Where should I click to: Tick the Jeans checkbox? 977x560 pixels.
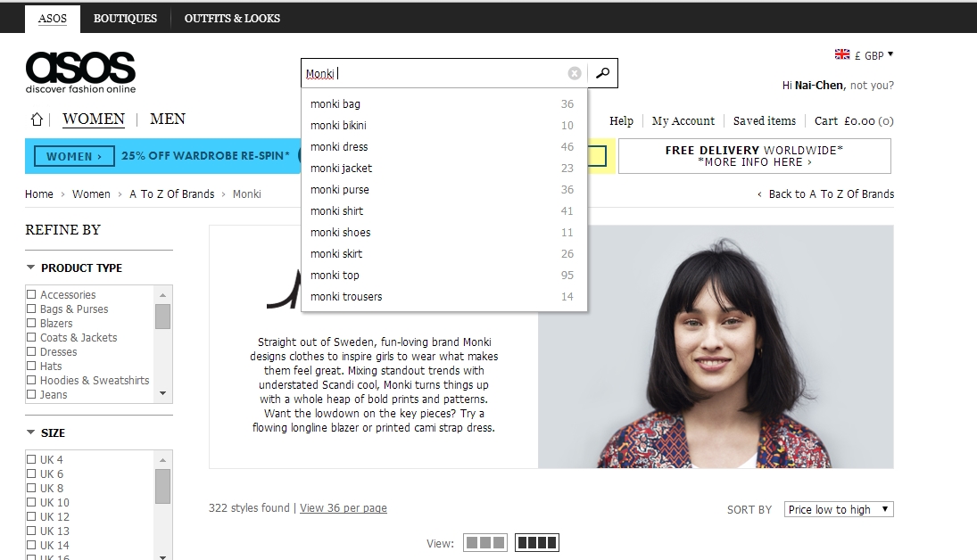(x=31, y=394)
